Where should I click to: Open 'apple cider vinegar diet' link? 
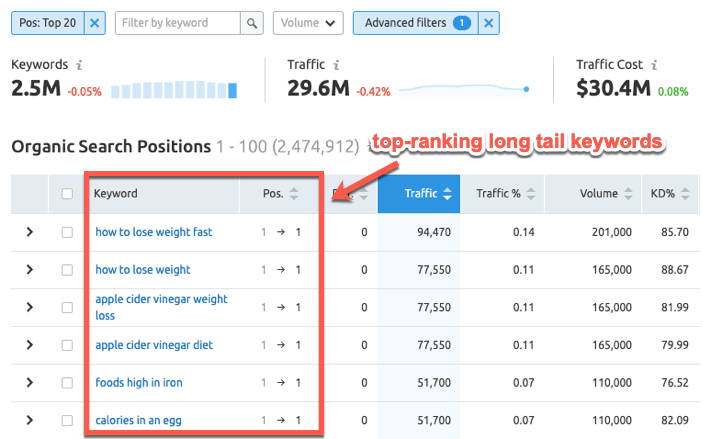coord(154,345)
